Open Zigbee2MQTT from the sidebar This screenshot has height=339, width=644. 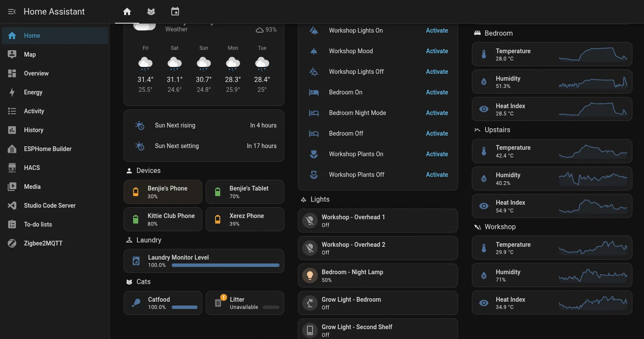[x=55, y=243]
